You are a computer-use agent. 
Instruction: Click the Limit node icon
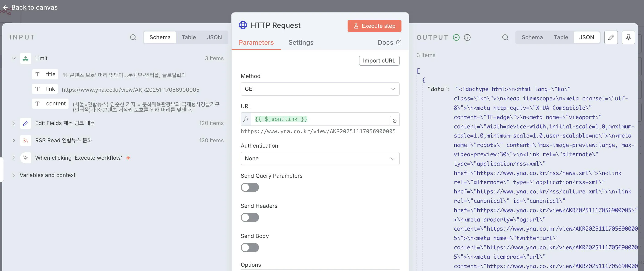coord(26,58)
